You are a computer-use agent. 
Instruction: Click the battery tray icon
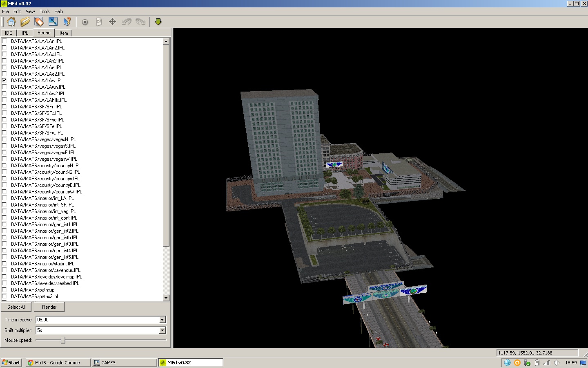coord(537,363)
